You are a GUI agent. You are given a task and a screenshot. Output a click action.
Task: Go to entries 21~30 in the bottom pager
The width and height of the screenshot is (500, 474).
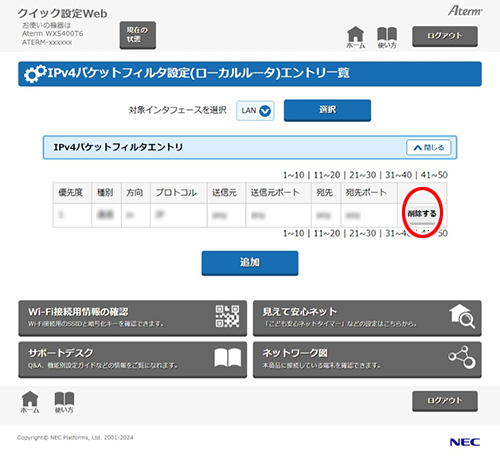(x=363, y=233)
